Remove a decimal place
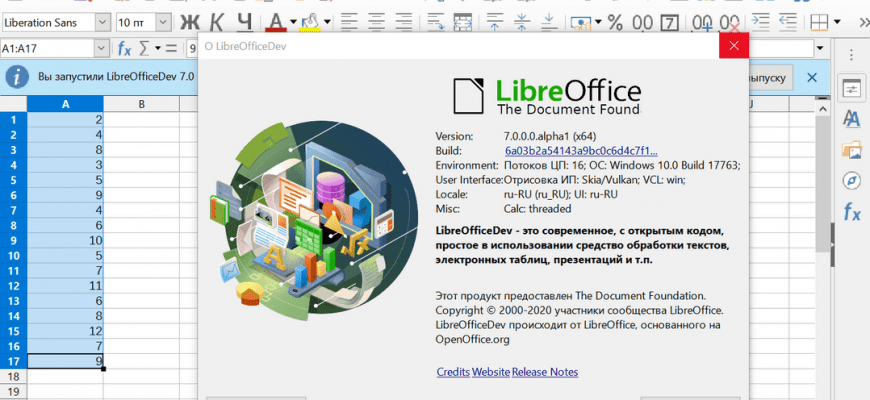Screen dimensions: 870x400 pos(729,22)
